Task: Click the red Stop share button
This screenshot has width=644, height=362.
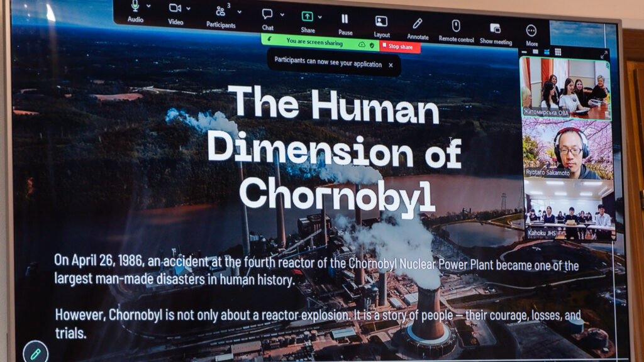Action: 399,47
